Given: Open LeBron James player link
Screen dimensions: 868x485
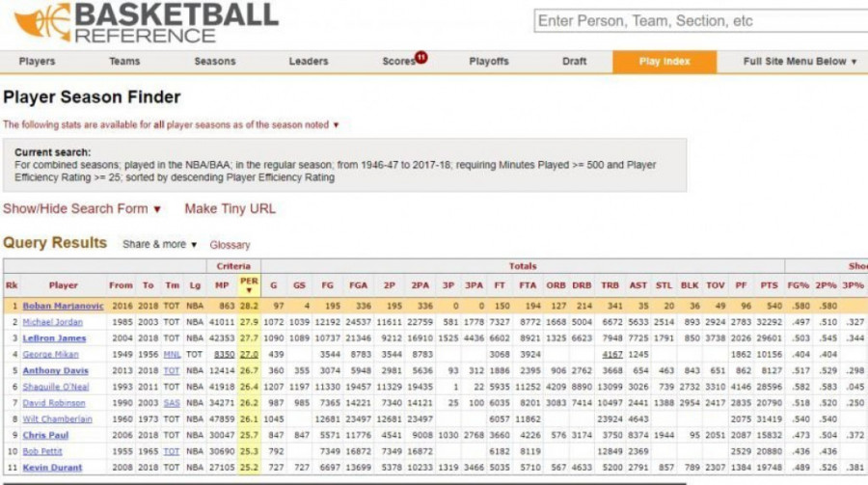Looking at the screenshot, I should click(x=54, y=338).
